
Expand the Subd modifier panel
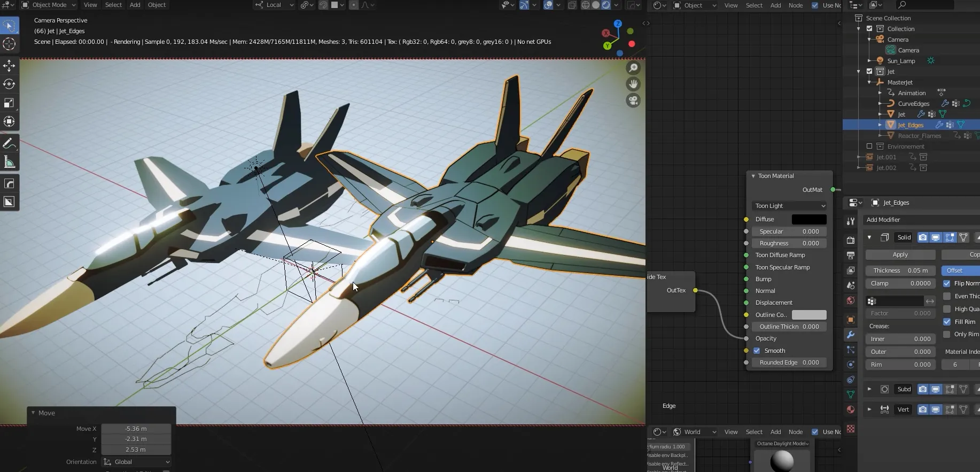[x=869, y=389]
